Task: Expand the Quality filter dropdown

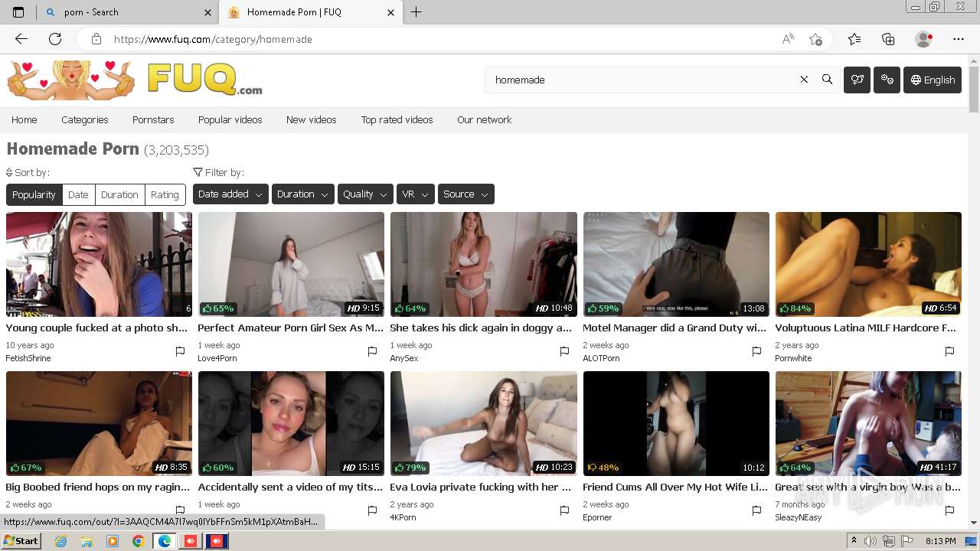Action: tap(365, 194)
